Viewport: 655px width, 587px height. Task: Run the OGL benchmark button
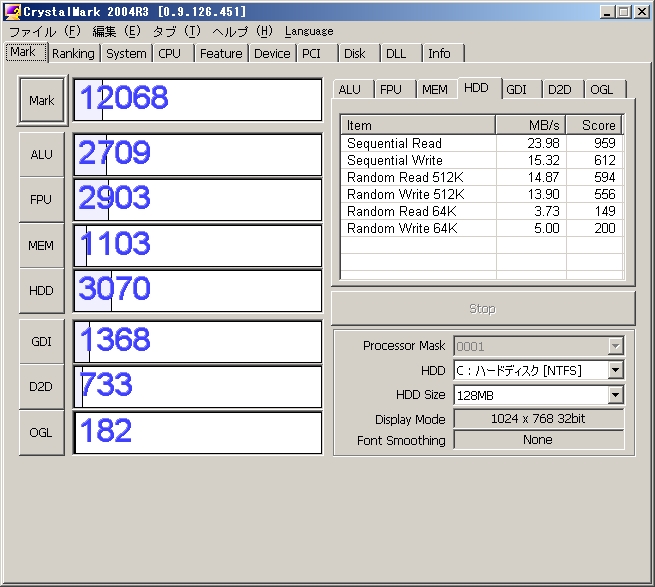click(x=42, y=432)
